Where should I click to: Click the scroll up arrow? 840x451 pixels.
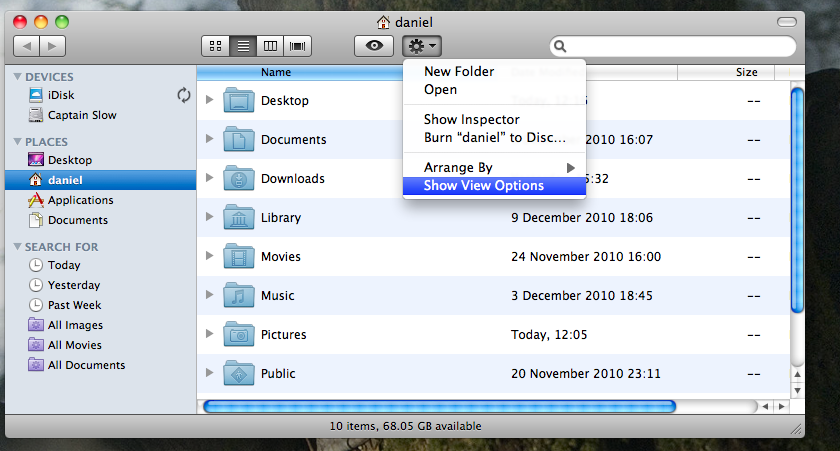pyautogui.click(x=797, y=374)
